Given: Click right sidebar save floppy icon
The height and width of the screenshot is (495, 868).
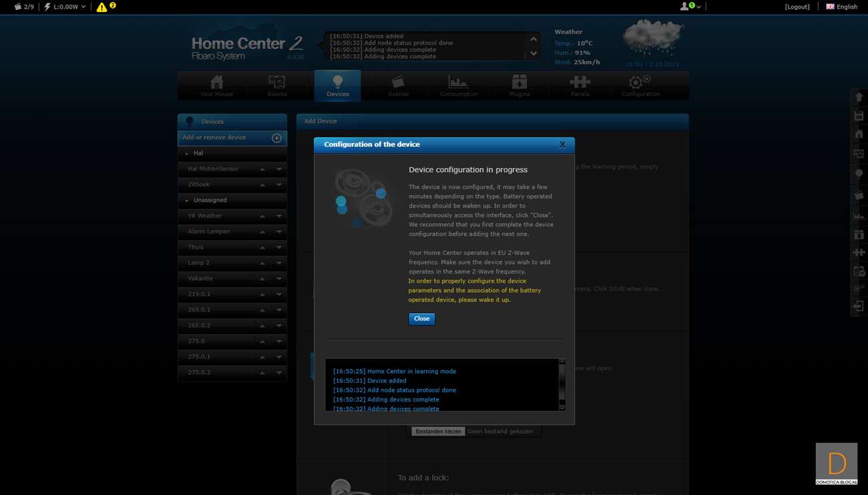Looking at the screenshot, I should click(x=859, y=116).
